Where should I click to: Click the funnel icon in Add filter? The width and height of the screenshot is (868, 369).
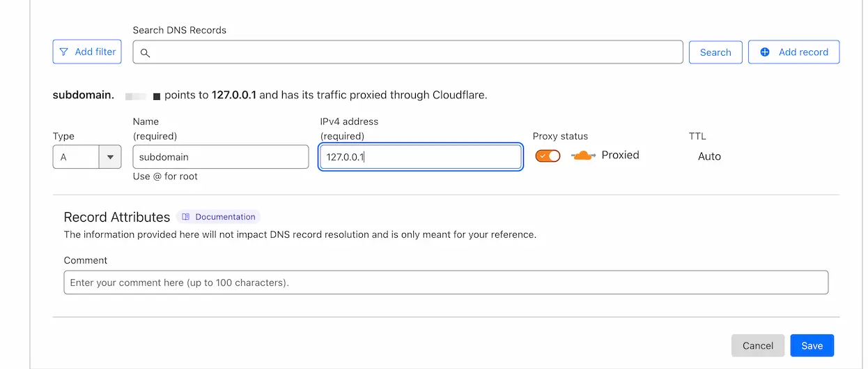click(x=64, y=52)
